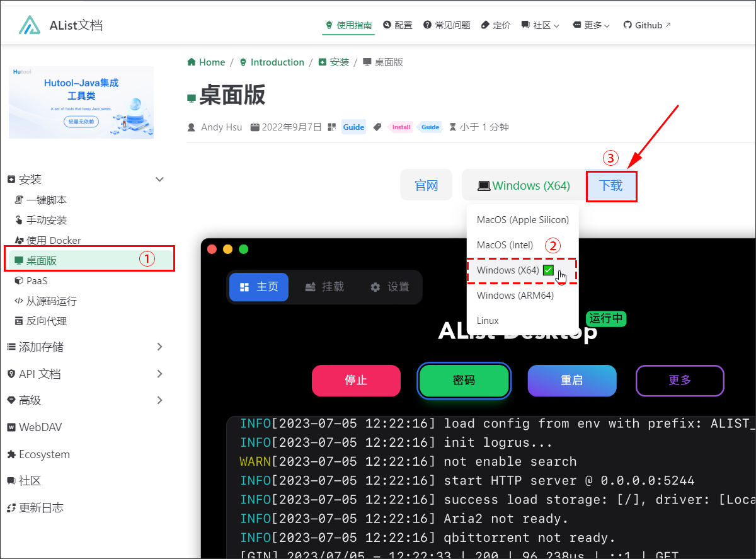Open the 定价 nav item
The height and width of the screenshot is (559, 756).
pyautogui.click(x=496, y=25)
